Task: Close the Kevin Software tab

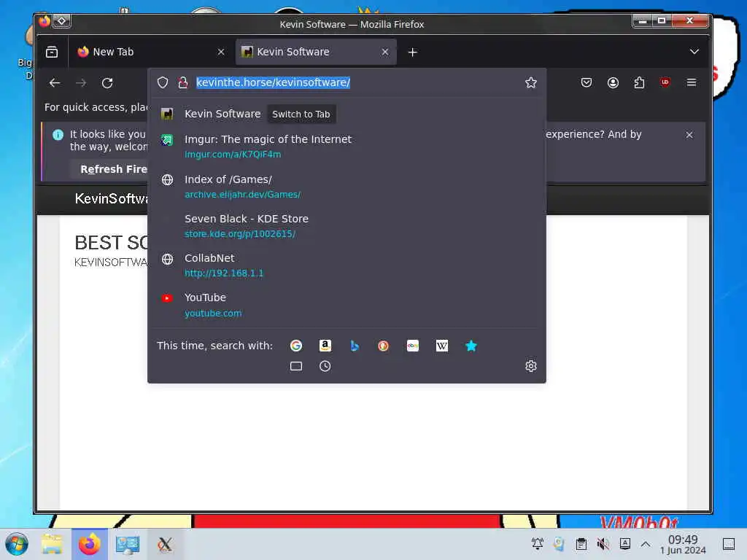Action: (x=385, y=52)
